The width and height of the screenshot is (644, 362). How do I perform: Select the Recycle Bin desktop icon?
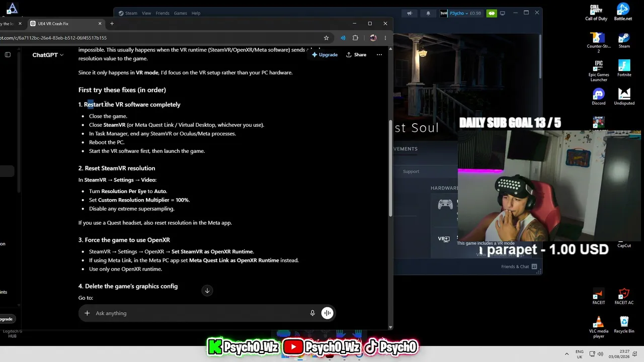(x=624, y=325)
